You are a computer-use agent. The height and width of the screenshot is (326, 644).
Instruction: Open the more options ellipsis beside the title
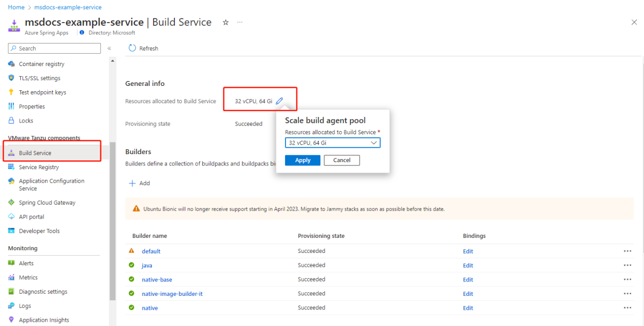[240, 23]
